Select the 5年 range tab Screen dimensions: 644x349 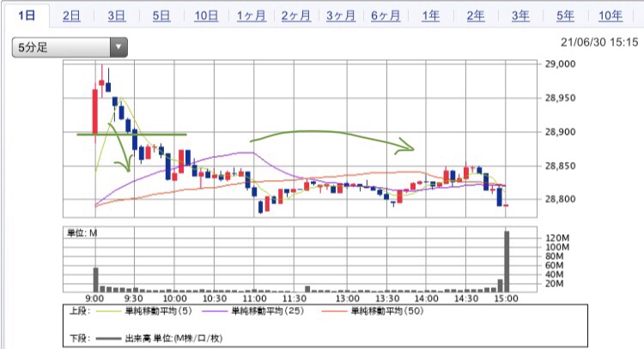point(564,15)
